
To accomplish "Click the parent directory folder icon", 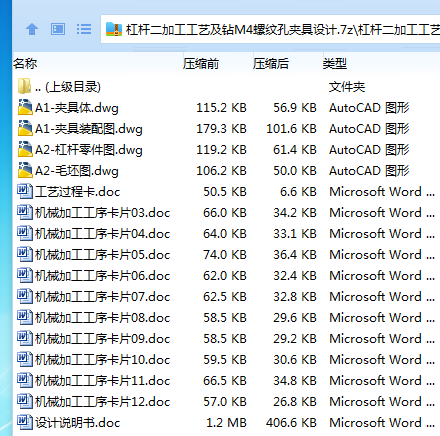I will pos(25,86).
